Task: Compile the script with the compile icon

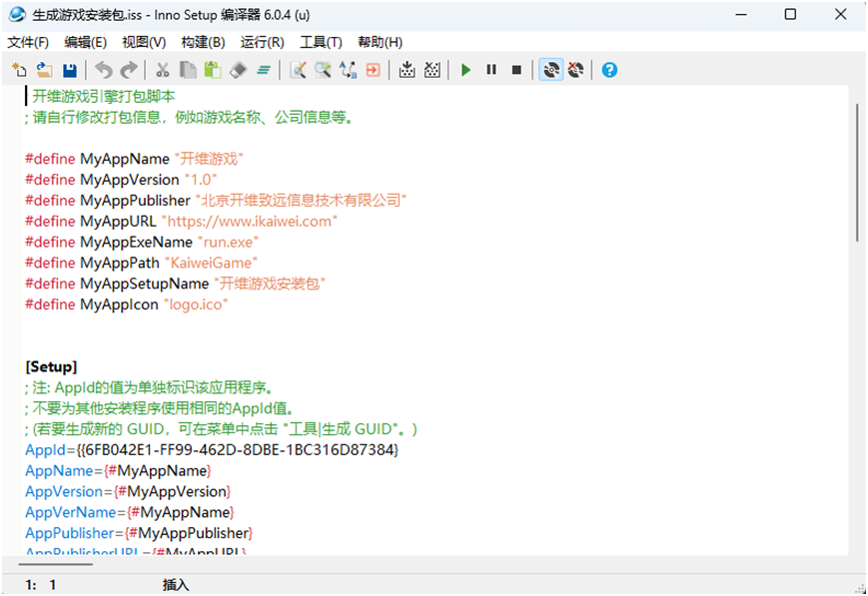Action: click(x=407, y=70)
